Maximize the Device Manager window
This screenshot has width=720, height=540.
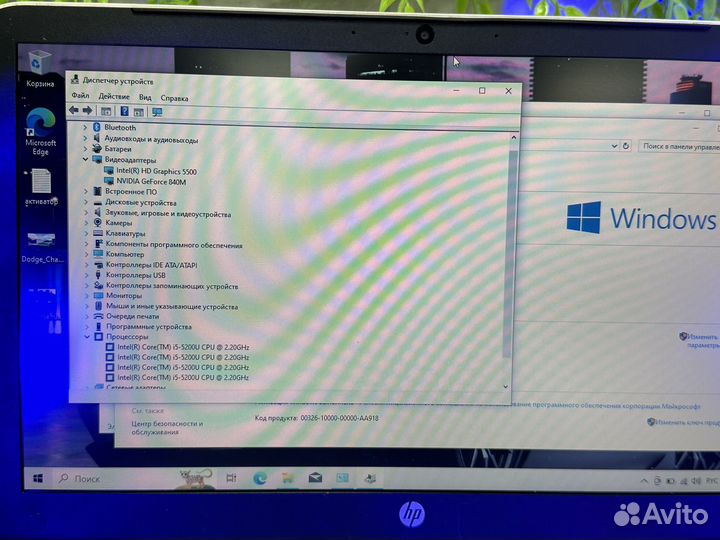pyautogui.click(x=482, y=90)
